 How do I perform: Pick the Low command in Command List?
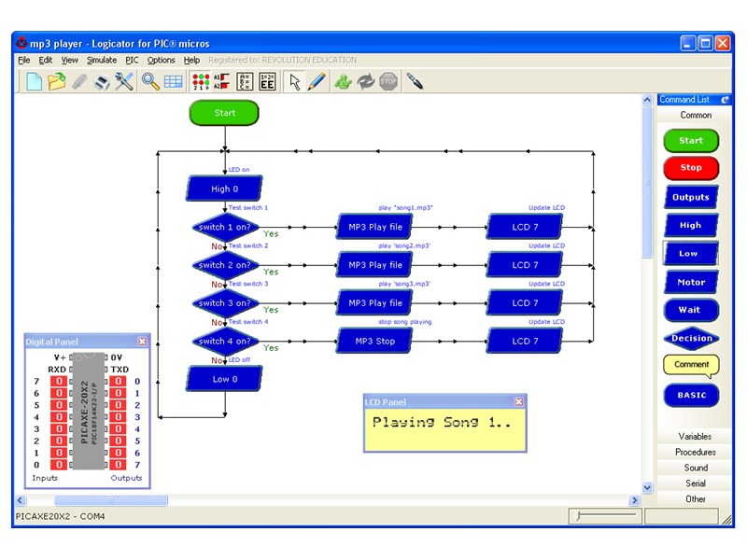point(690,253)
